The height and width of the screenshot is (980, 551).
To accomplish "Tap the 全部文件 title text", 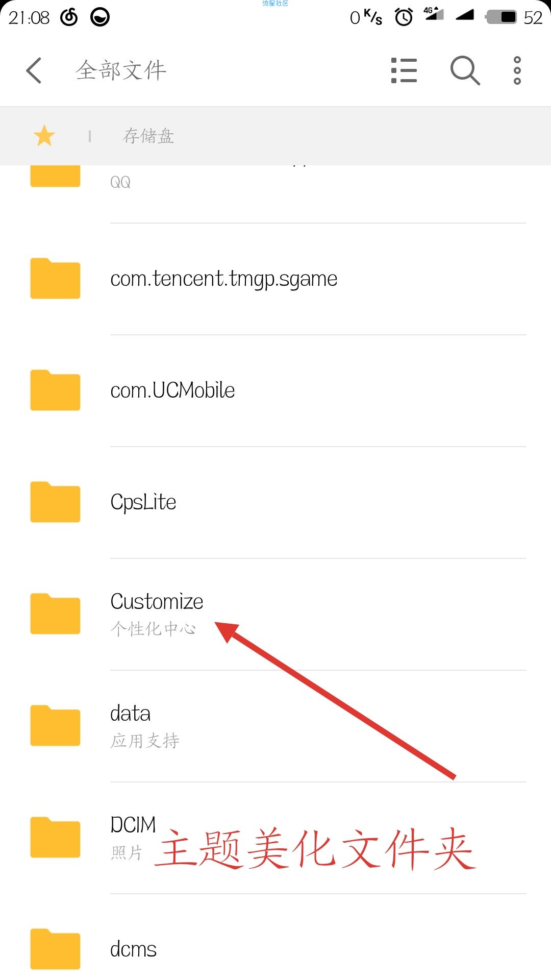I will click(121, 70).
